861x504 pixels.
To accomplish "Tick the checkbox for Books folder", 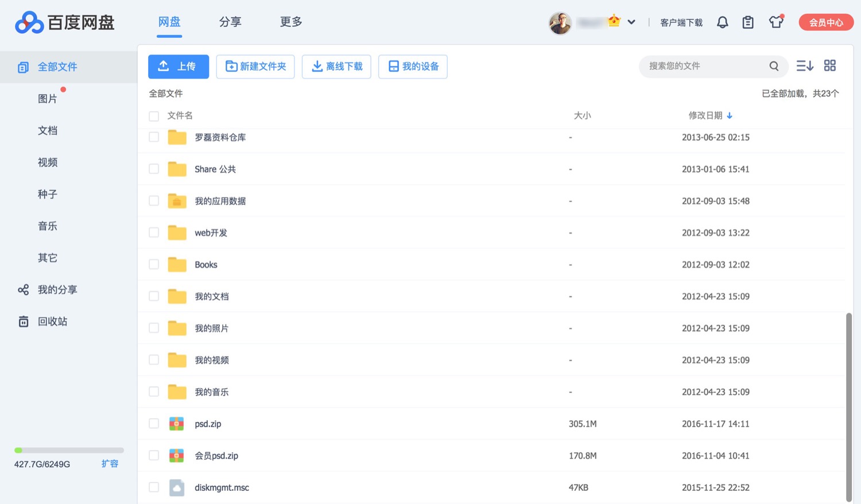I will tap(154, 265).
